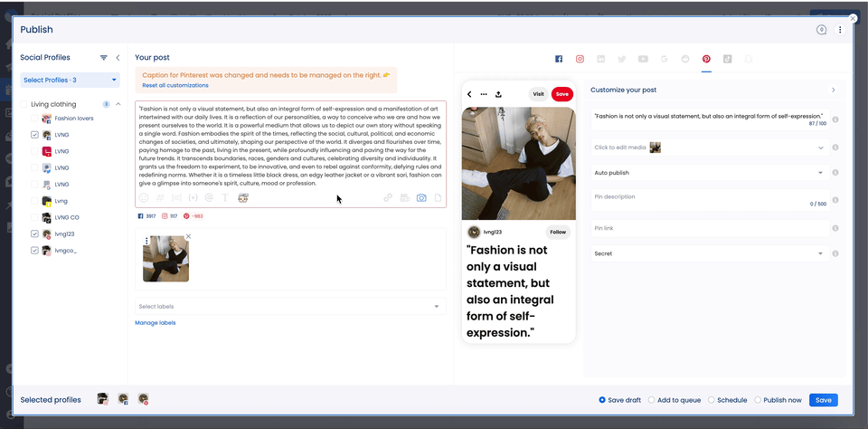Add a photo with the blue camera icon
Image resolution: width=868 pixels, height=429 pixels.
click(422, 197)
